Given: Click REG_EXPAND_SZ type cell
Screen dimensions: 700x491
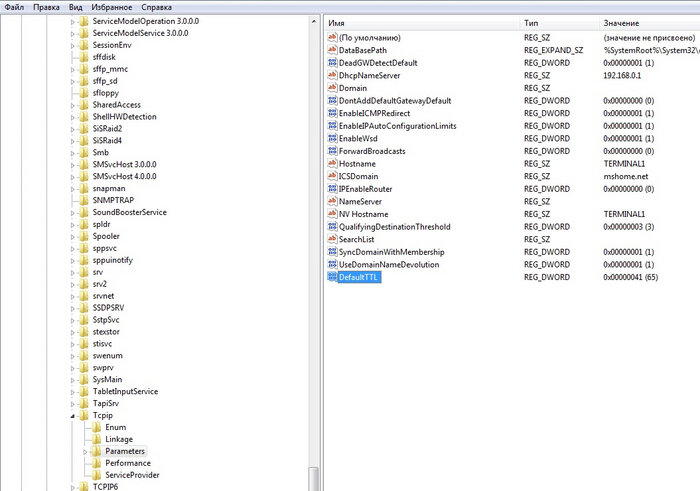Looking at the screenshot, I should click(554, 50).
